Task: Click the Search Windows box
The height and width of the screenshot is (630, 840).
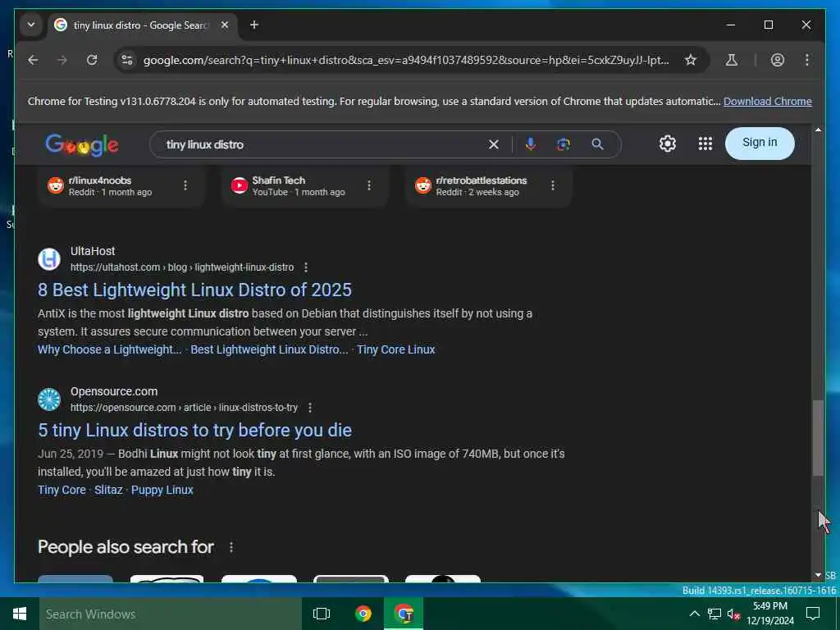Action: [171, 614]
